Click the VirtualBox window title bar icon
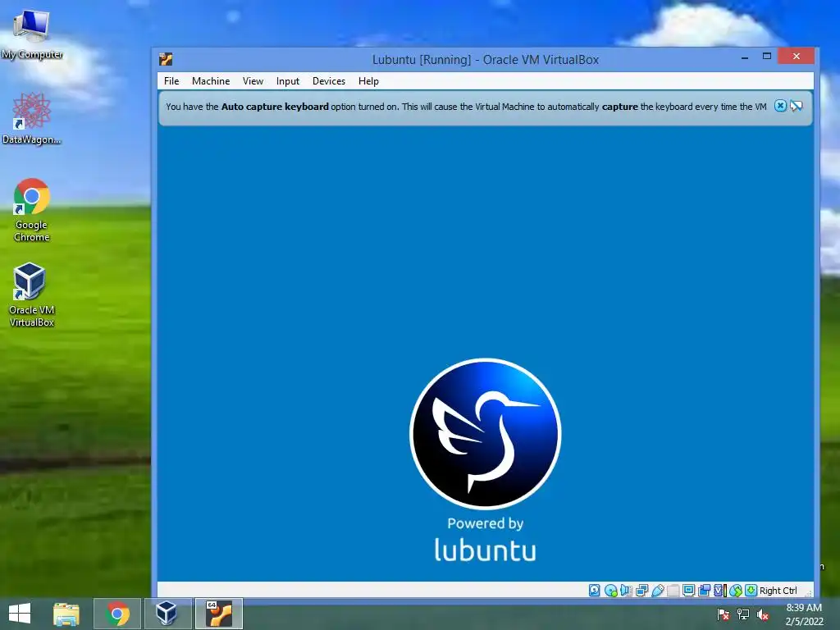The width and height of the screenshot is (840, 630). 166,59
